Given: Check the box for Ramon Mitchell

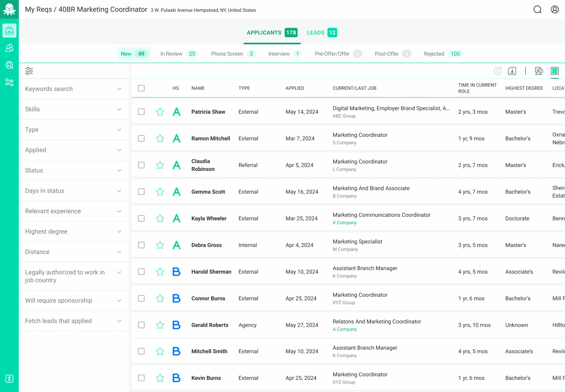Looking at the screenshot, I should point(141,138).
